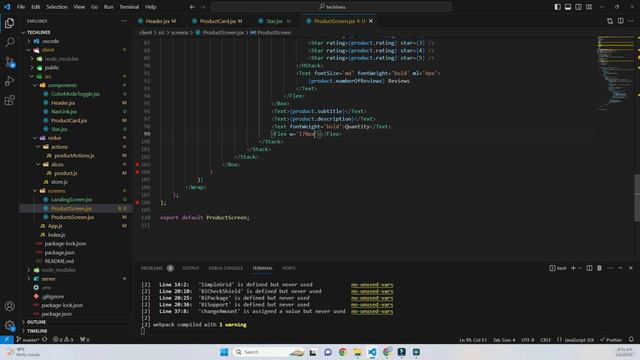Toggle the primary side bar layout icon
640x360 pixels.
coord(558,7)
